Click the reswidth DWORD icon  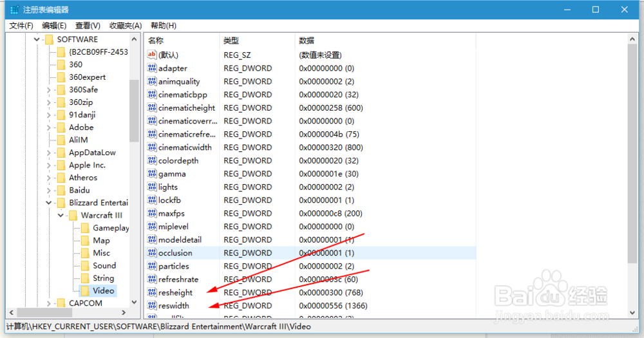point(152,306)
